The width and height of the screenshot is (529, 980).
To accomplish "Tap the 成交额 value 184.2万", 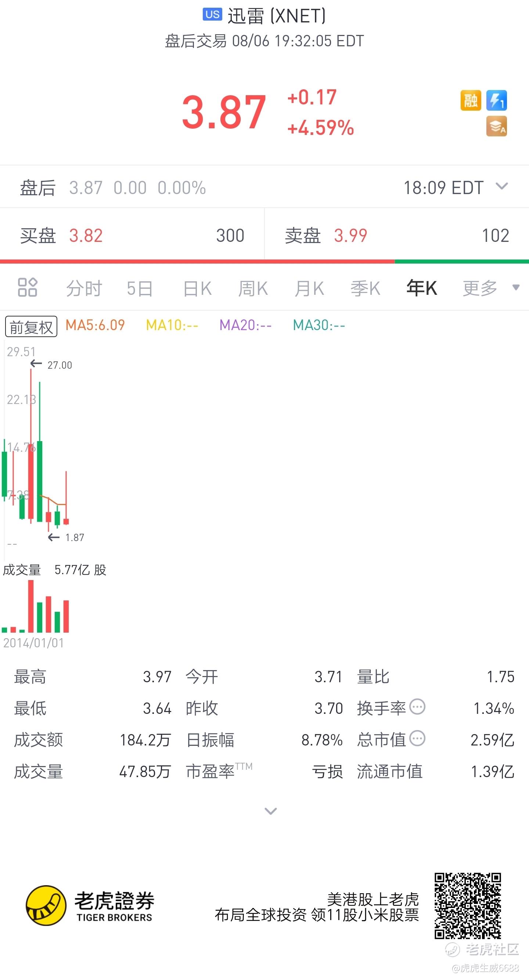I will click(145, 740).
